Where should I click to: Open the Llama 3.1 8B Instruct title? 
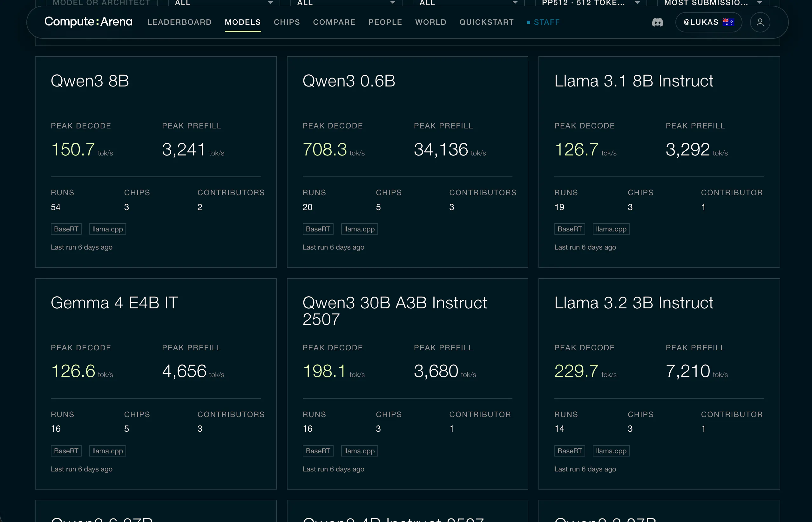pos(633,81)
